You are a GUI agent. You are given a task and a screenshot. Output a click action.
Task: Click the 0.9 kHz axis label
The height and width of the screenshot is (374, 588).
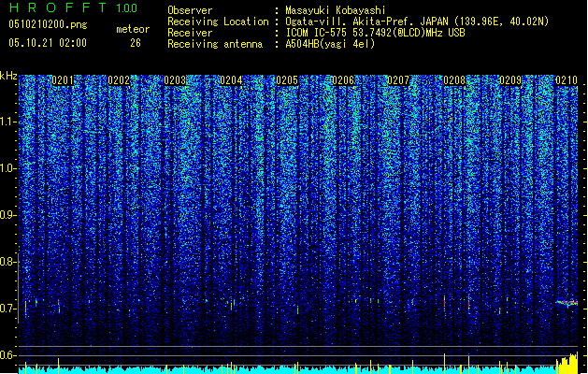pyautogui.click(x=8, y=215)
